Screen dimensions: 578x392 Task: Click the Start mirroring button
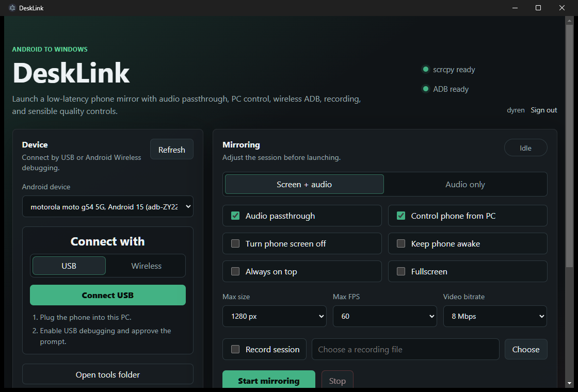(269, 380)
